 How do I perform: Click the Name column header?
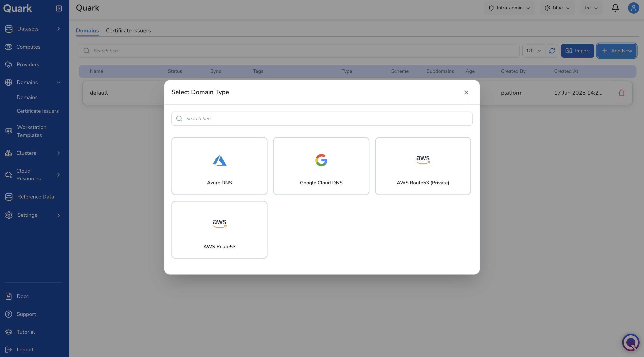[x=96, y=71]
